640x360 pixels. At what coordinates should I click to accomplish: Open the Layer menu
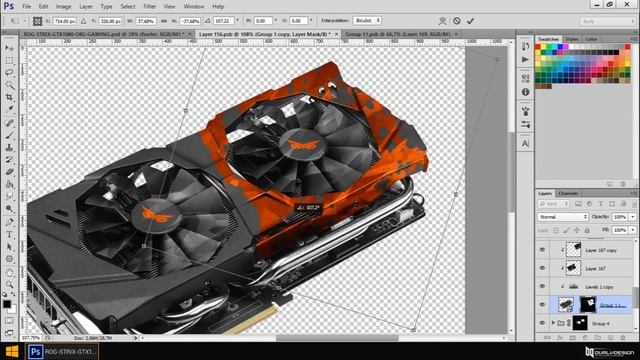point(86,7)
